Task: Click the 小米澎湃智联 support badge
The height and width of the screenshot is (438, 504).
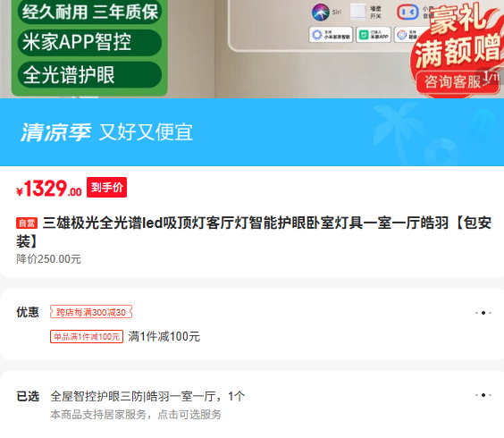Action: point(331,35)
